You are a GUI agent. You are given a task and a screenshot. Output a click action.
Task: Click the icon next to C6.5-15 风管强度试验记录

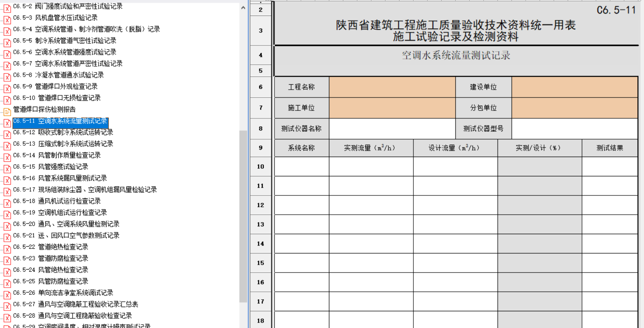[7, 168]
